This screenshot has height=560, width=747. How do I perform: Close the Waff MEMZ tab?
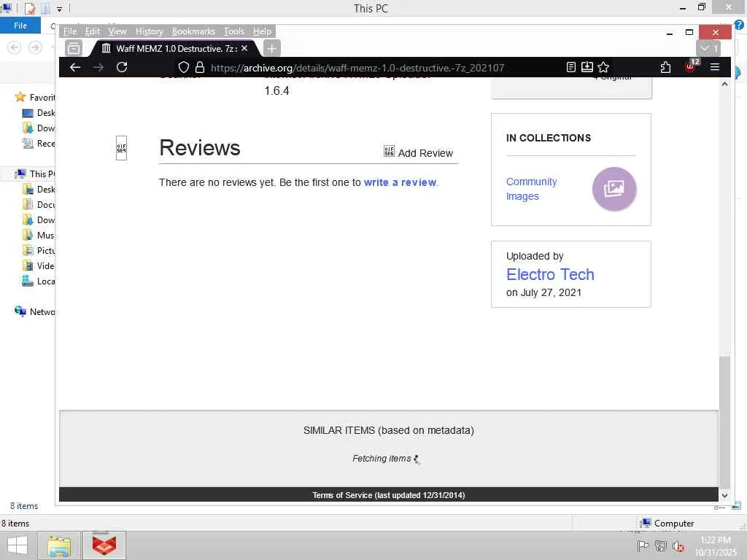[244, 48]
